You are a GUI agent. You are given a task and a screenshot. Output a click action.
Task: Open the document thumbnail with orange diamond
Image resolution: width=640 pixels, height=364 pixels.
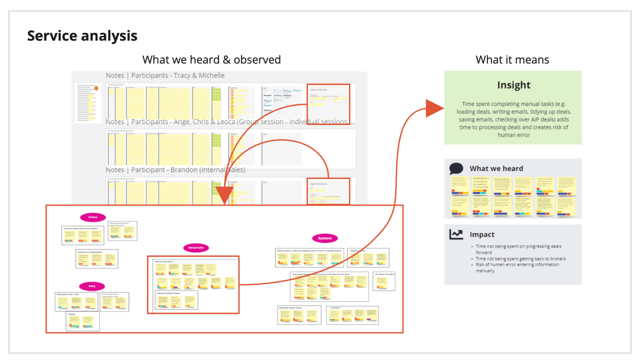pyautogui.click(x=88, y=103)
